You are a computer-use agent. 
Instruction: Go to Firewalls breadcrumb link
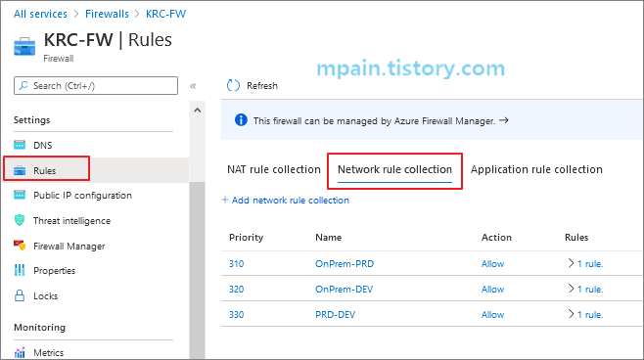click(107, 14)
